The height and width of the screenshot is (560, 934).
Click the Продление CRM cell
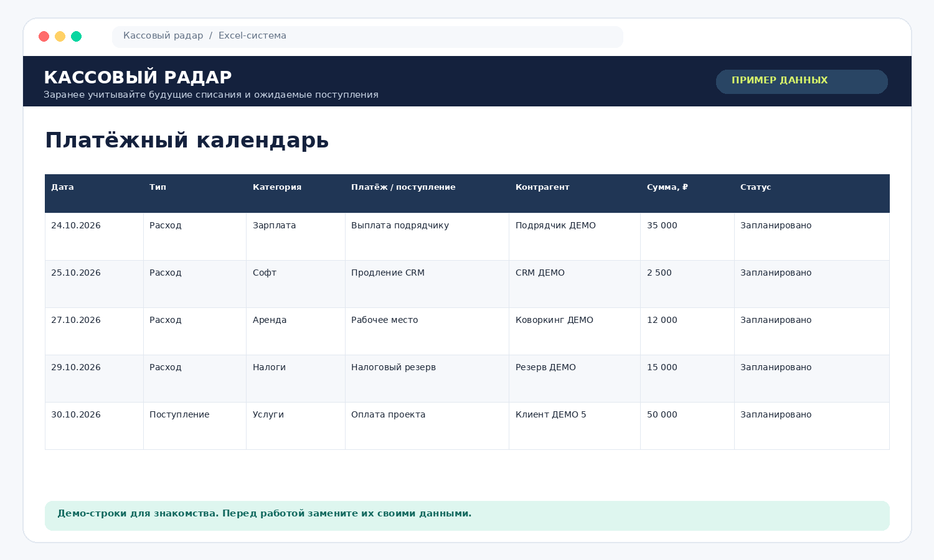(x=427, y=284)
